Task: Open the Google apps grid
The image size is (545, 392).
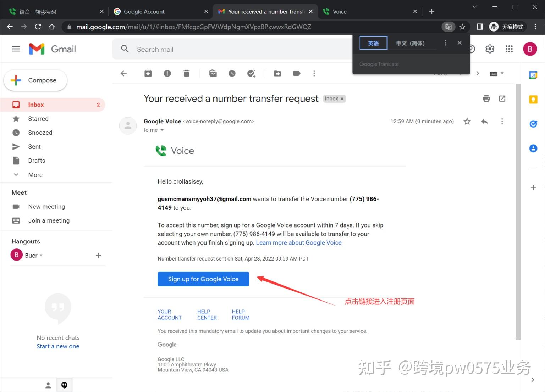Action: pyautogui.click(x=509, y=49)
